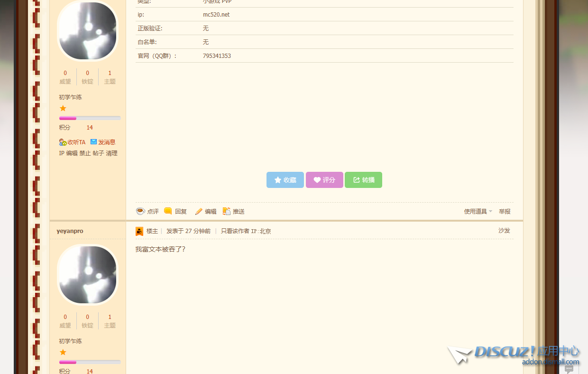This screenshot has height=374, width=588.
Task: Click the 回复 speech bubble icon
Action: click(x=168, y=211)
